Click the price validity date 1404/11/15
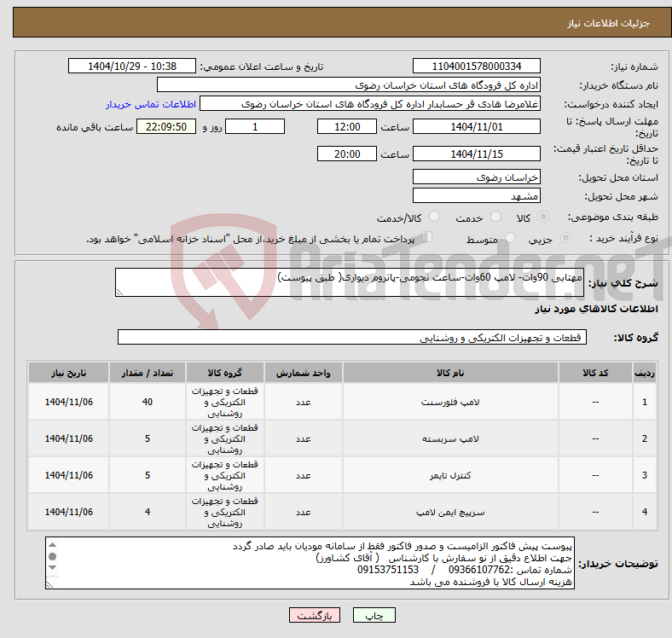 pos(477,154)
